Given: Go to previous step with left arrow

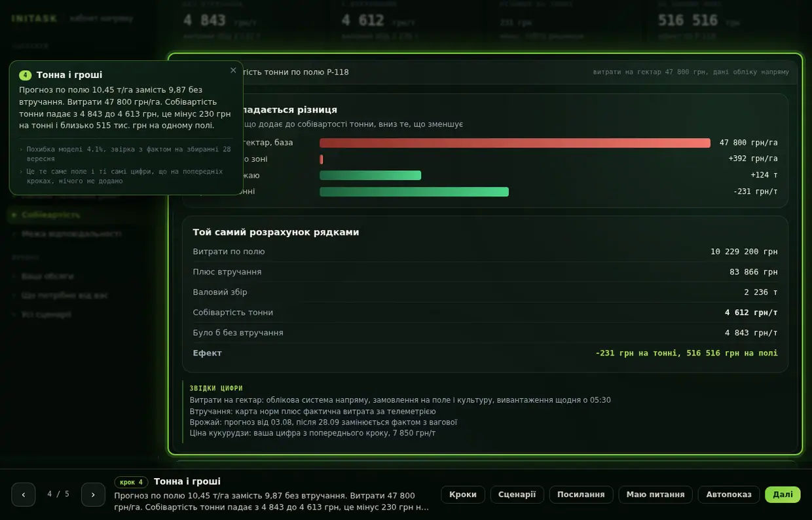Looking at the screenshot, I should tap(24, 494).
